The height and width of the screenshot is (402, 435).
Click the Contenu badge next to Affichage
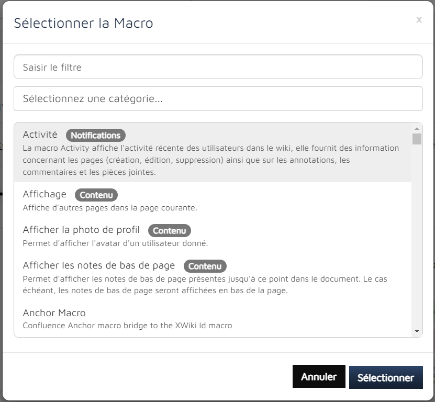pos(96,195)
